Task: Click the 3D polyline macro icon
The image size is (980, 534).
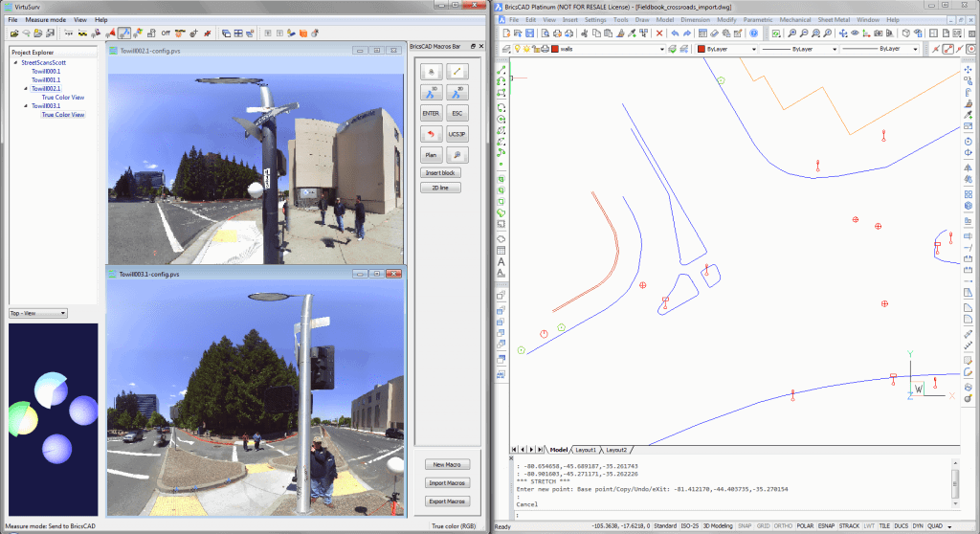Action: (431, 92)
